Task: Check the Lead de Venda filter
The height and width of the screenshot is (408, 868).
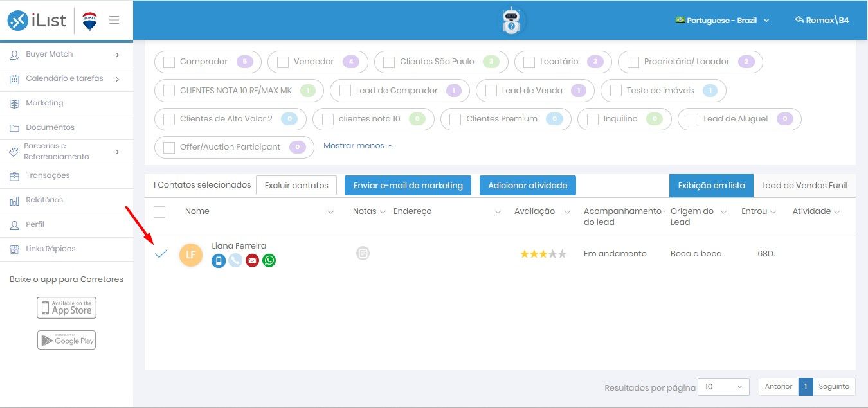Action: [x=491, y=91]
